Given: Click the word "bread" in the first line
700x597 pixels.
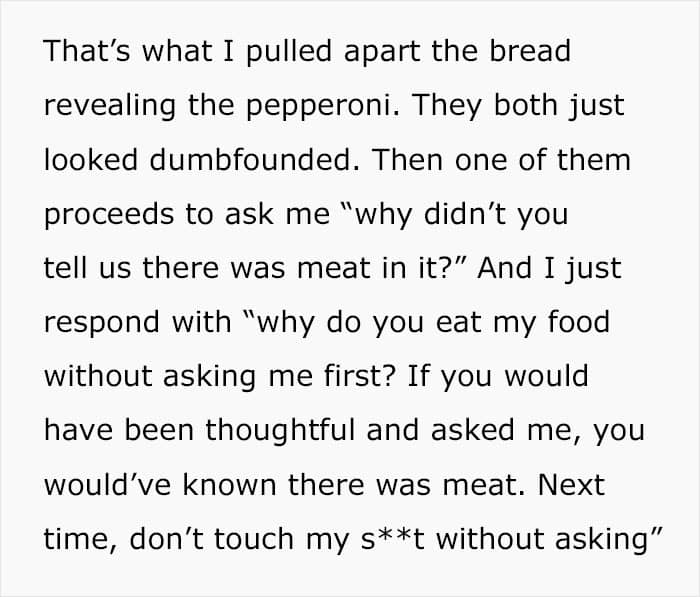Looking at the screenshot, I should pyautogui.click(x=527, y=52).
